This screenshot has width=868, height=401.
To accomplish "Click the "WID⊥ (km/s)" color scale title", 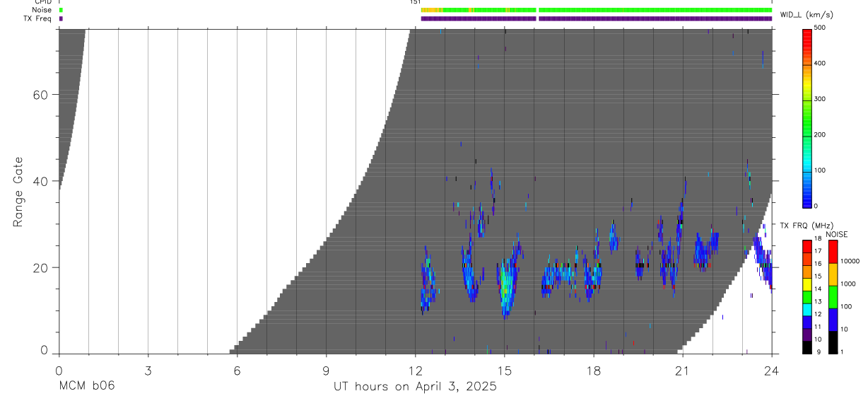I will click(x=807, y=14).
